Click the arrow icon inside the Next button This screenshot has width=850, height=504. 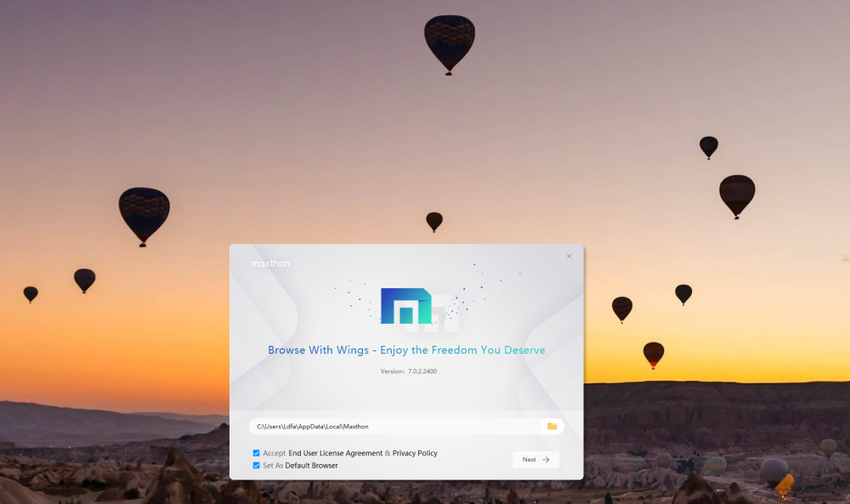(546, 460)
